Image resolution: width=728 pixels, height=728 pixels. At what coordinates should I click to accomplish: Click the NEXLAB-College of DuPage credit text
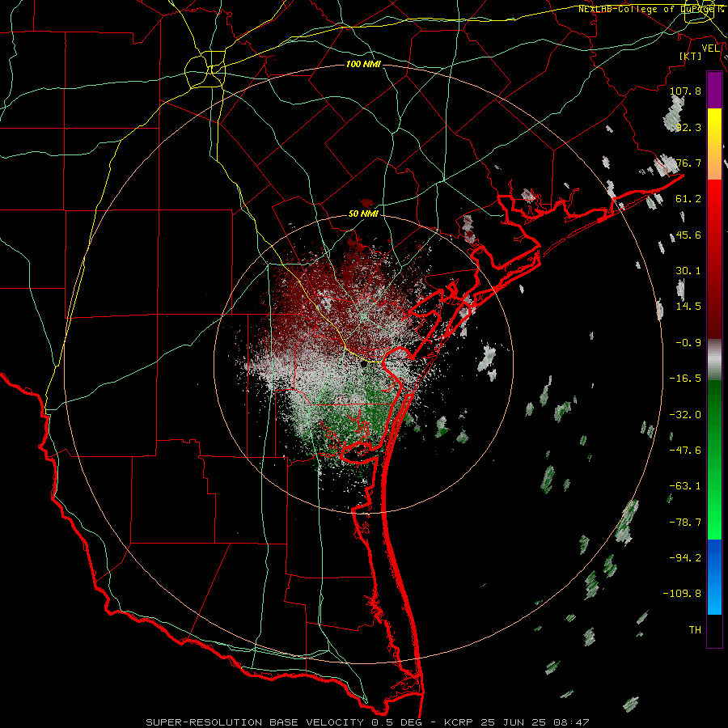[650, 9]
